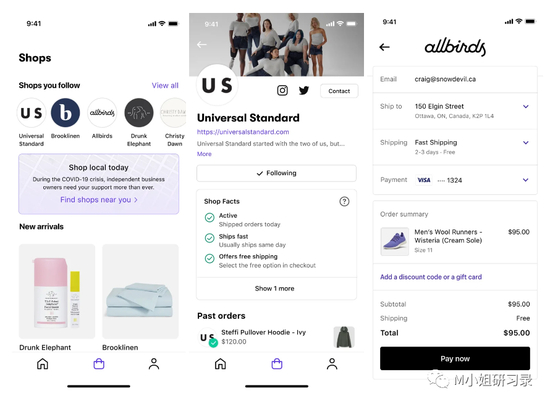Open Twitter icon on Universal Standard page
550x404 pixels.
click(304, 90)
